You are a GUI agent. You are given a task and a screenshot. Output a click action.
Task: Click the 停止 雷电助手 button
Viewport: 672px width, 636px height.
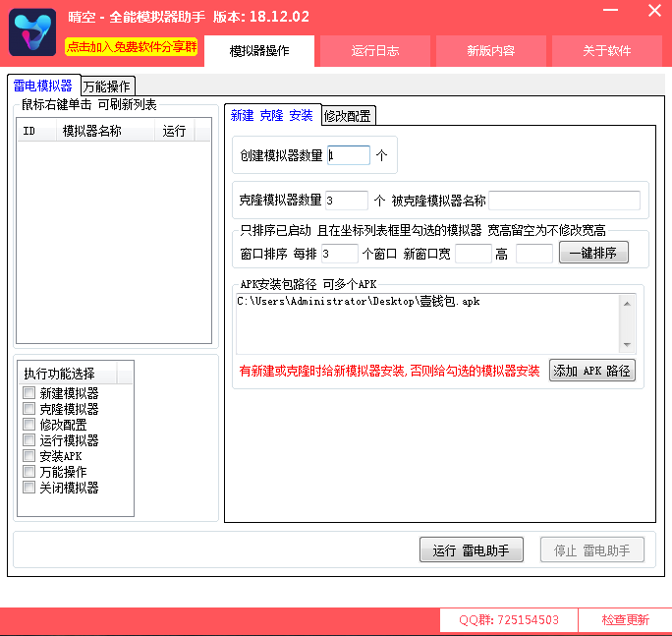pyautogui.click(x=591, y=549)
